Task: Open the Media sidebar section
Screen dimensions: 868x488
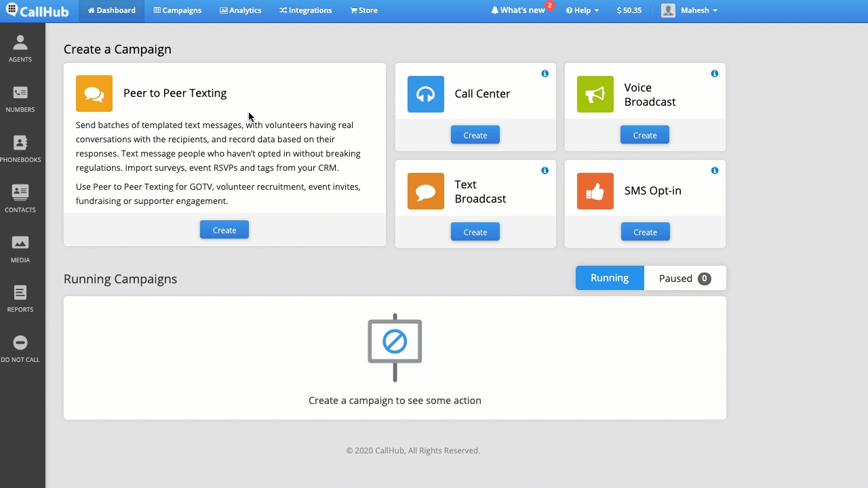Action: click(20, 249)
